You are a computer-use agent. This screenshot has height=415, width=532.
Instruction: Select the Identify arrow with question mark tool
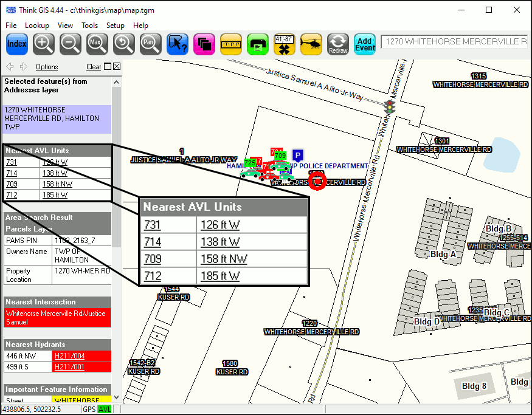(x=177, y=44)
